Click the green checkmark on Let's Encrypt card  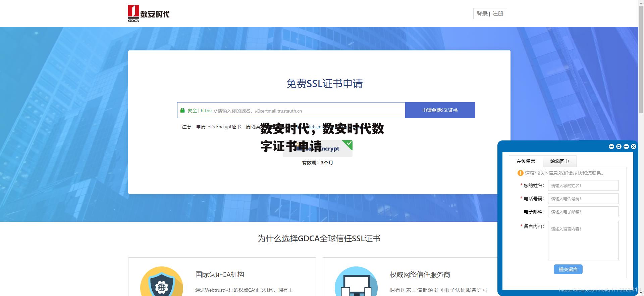click(348, 144)
